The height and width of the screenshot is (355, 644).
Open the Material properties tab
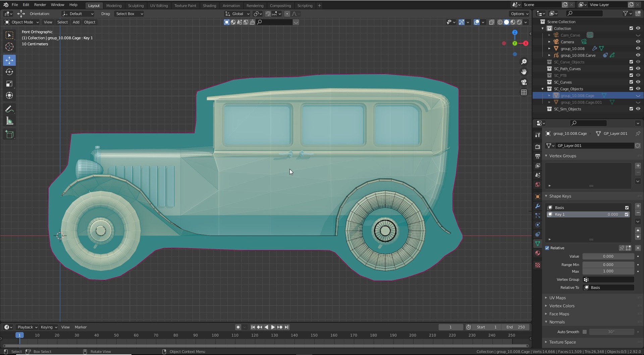pyautogui.click(x=538, y=253)
